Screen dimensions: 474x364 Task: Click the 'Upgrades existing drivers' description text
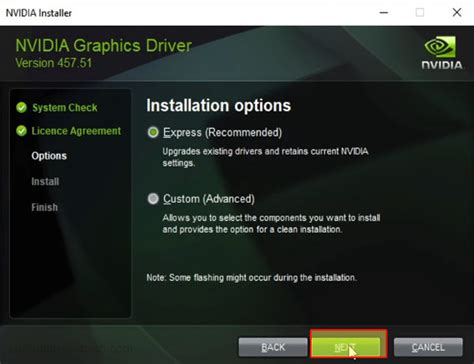[265, 157]
